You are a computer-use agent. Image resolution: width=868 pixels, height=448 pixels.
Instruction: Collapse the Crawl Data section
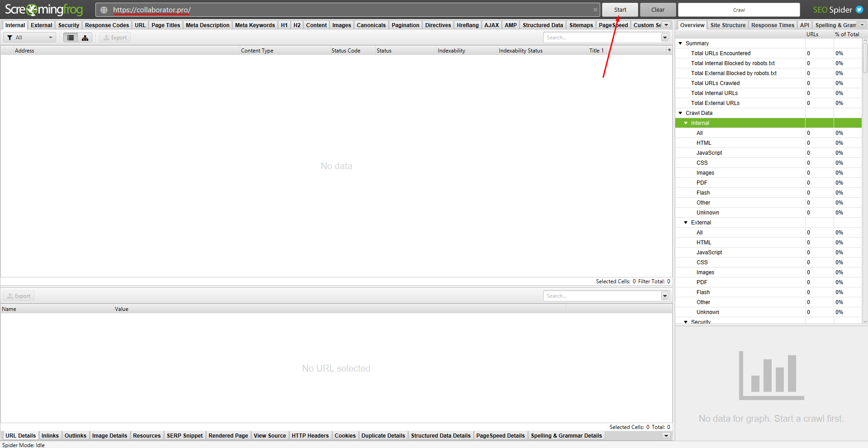tap(680, 113)
